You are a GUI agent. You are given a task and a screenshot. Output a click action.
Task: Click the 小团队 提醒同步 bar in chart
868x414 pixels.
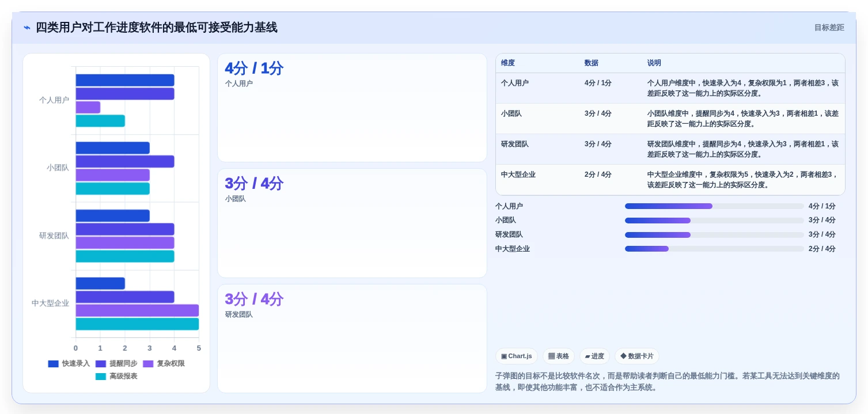(125, 161)
